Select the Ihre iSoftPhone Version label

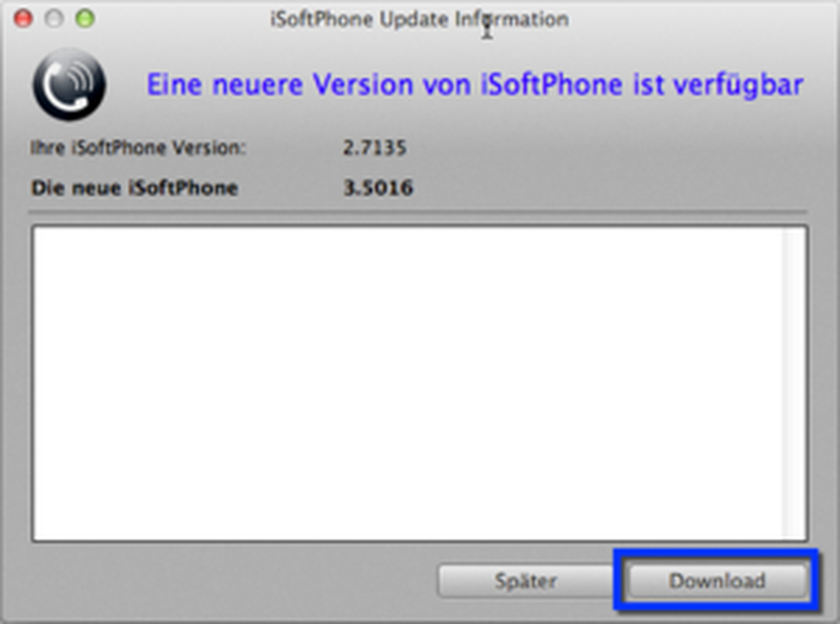[138, 147]
